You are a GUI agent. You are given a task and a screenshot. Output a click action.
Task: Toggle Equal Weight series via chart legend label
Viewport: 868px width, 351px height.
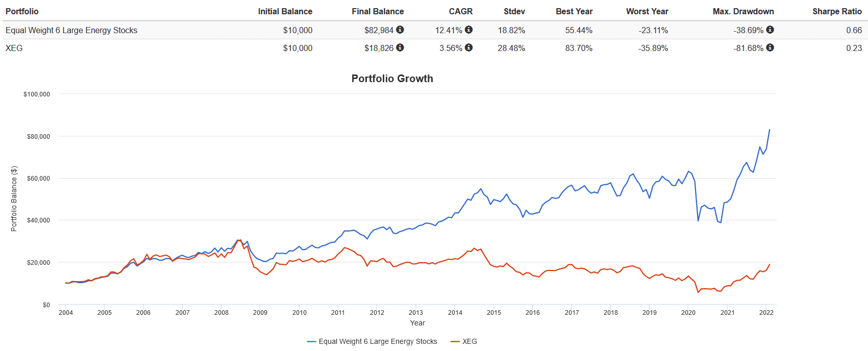(x=378, y=341)
